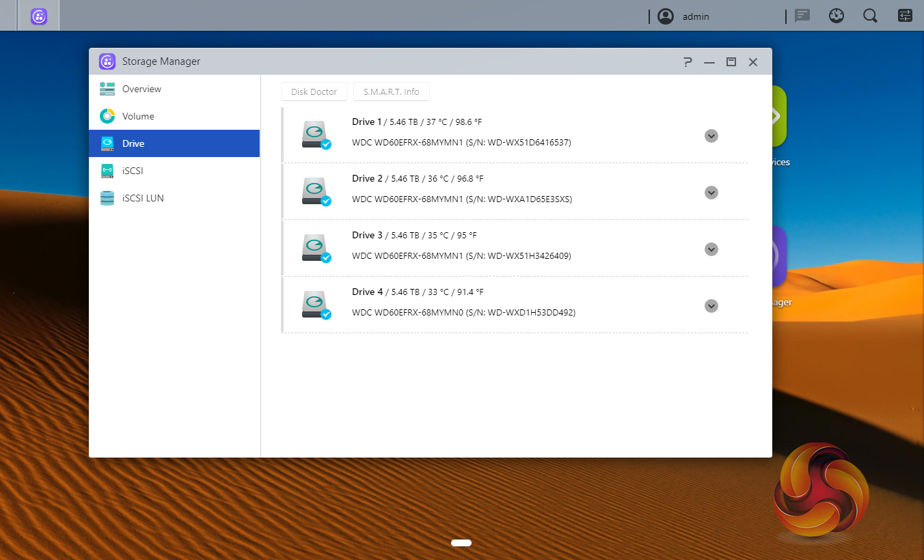This screenshot has height=560, width=924.
Task: Click the Drive 2 title with 36 °C
Action: coord(418,179)
